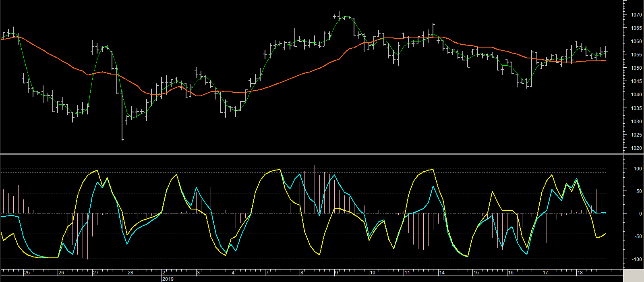The height and width of the screenshot is (282, 644).
Task: Click the 1060 price axis label
Action: tap(636, 41)
